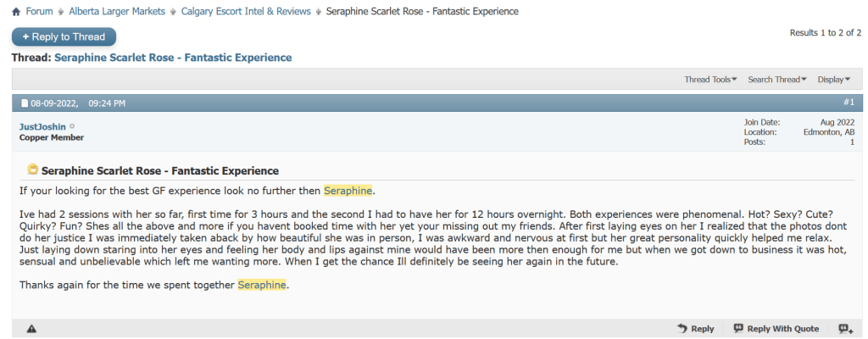Click the report post warning icon

31,329
